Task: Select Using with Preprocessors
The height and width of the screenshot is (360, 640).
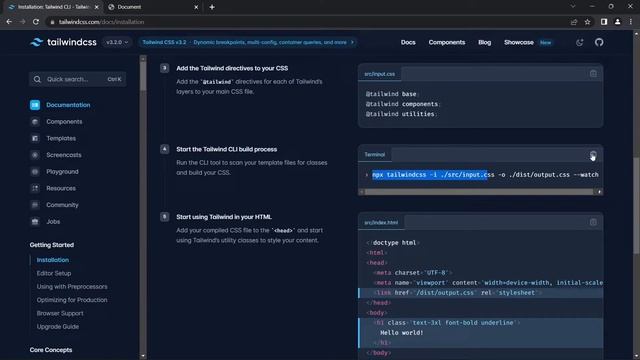Action: point(72,287)
